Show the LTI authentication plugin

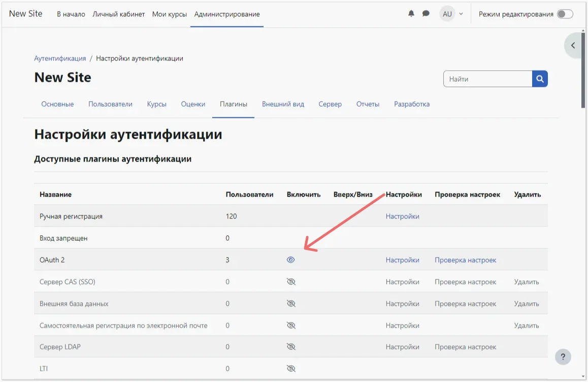pyautogui.click(x=290, y=368)
